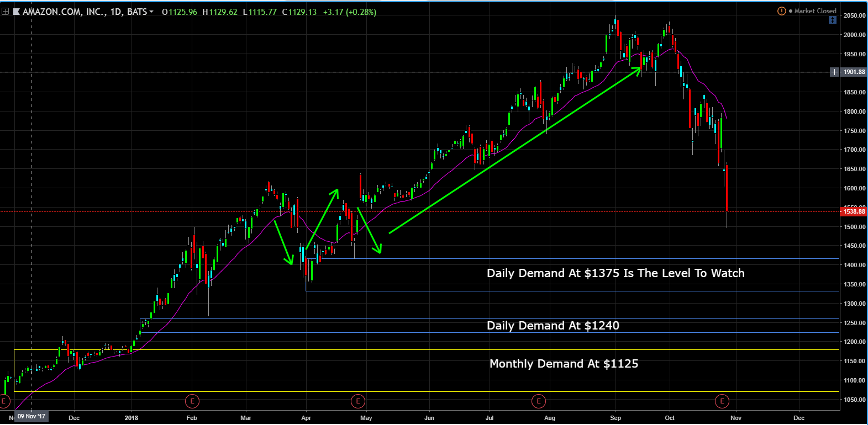
Task: Click the flag icon beside AMAZON.COM title
Action: point(17,12)
